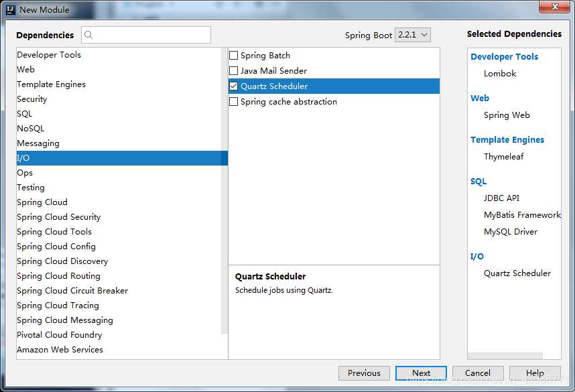
Task: Enable the Java Mail Sender checkbox
Action: coord(234,71)
